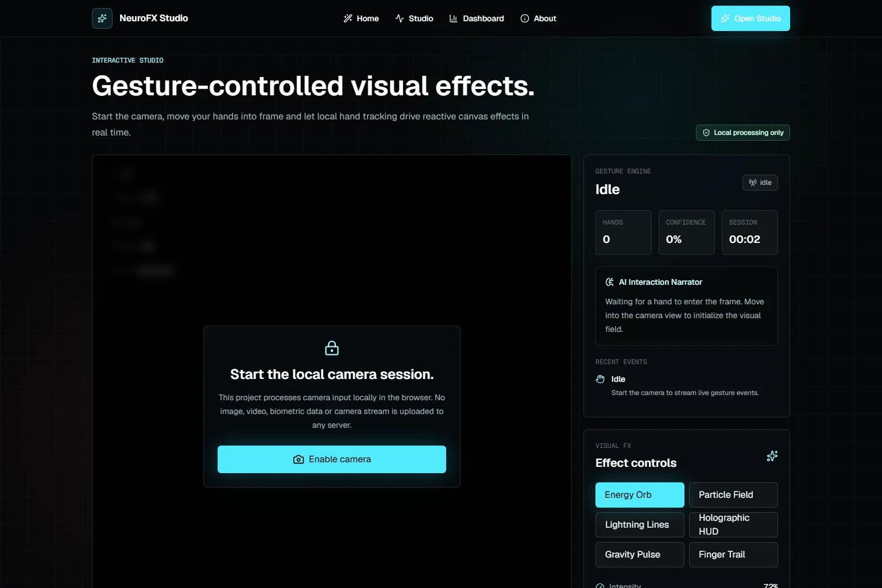The width and height of the screenshot is (882, 588).
Task: Go to the Studio nav item
Action: pos(414,18)
